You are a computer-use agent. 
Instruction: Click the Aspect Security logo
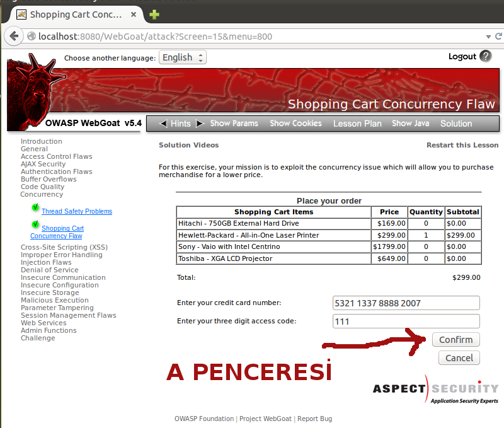click(x=435, y=390)
